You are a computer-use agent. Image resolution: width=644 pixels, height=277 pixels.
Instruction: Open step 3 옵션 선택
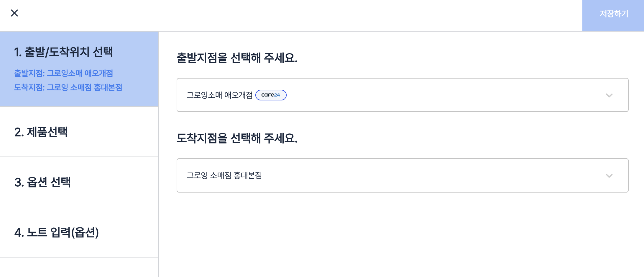(42, 182)
